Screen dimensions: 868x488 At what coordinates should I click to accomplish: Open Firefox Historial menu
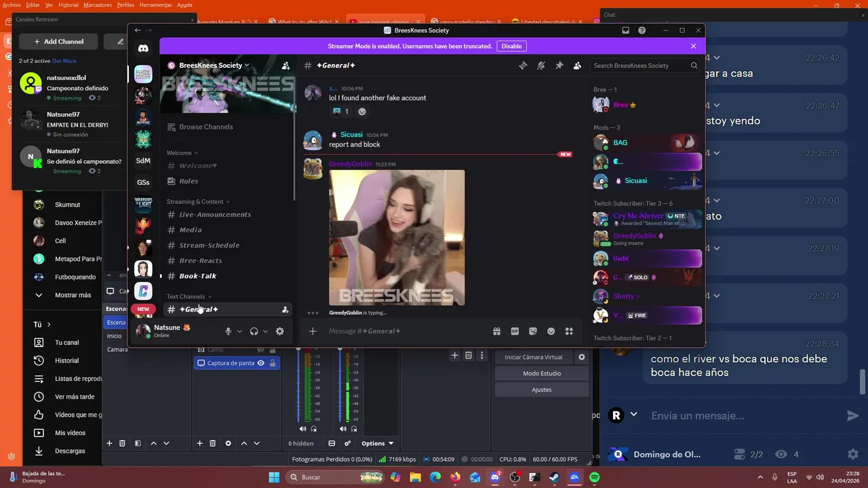coord(68,5)
